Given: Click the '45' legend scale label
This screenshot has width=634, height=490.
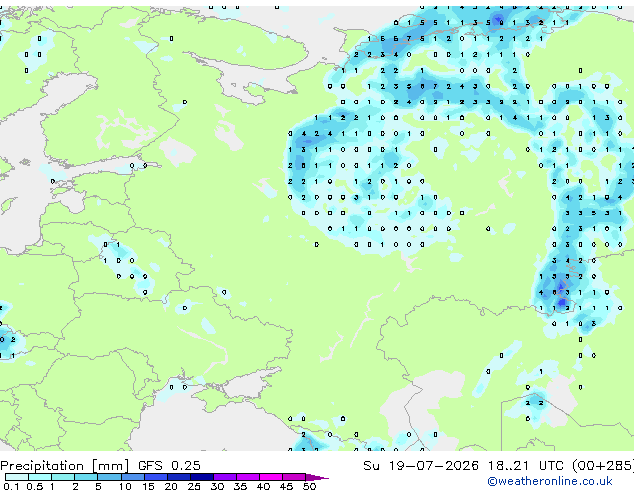Looking at the screenshot, I should coord(286,486).
